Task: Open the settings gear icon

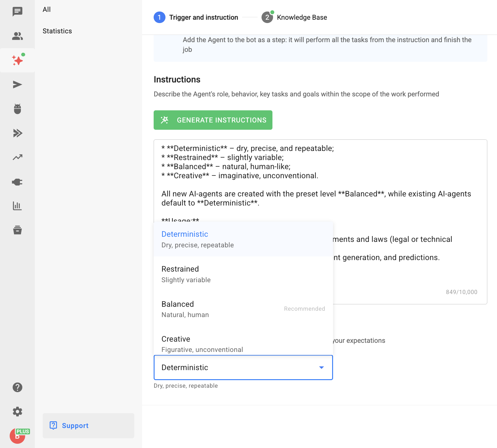Action: (x=17, y=412)
